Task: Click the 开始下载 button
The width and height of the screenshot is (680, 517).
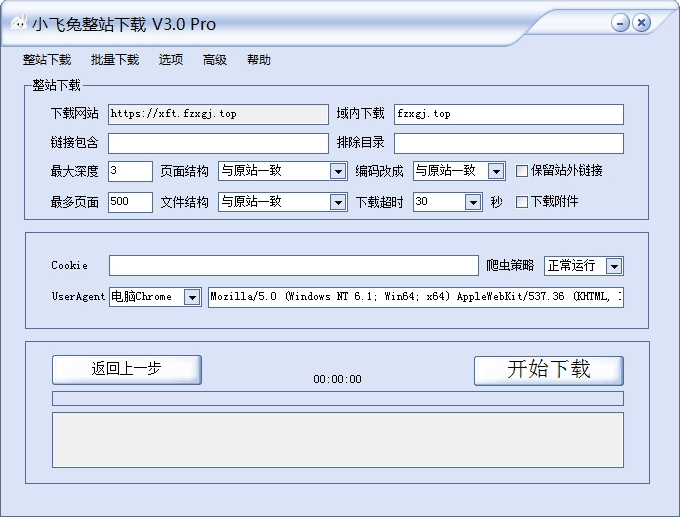Action: (548, 369)
